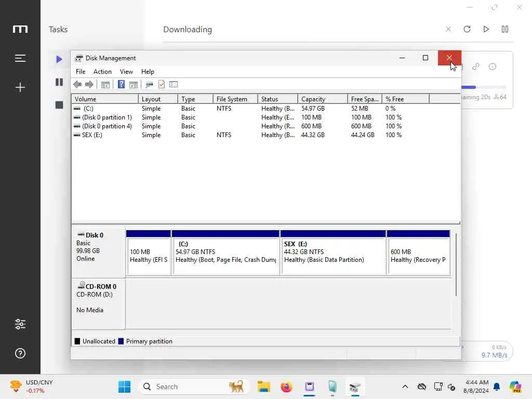Click the pause all tasks icon

coord(505,29)
